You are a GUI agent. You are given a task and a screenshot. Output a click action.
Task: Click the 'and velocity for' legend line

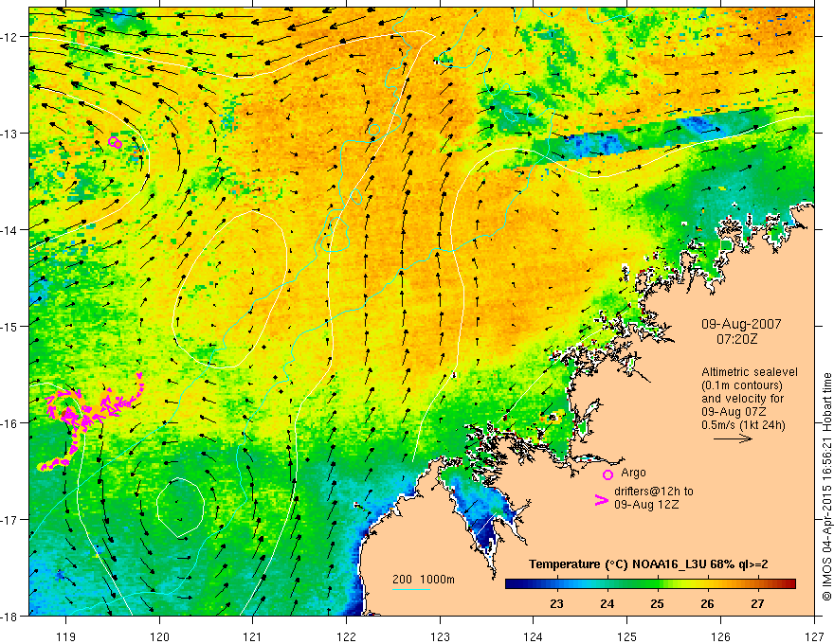(742, 399)
